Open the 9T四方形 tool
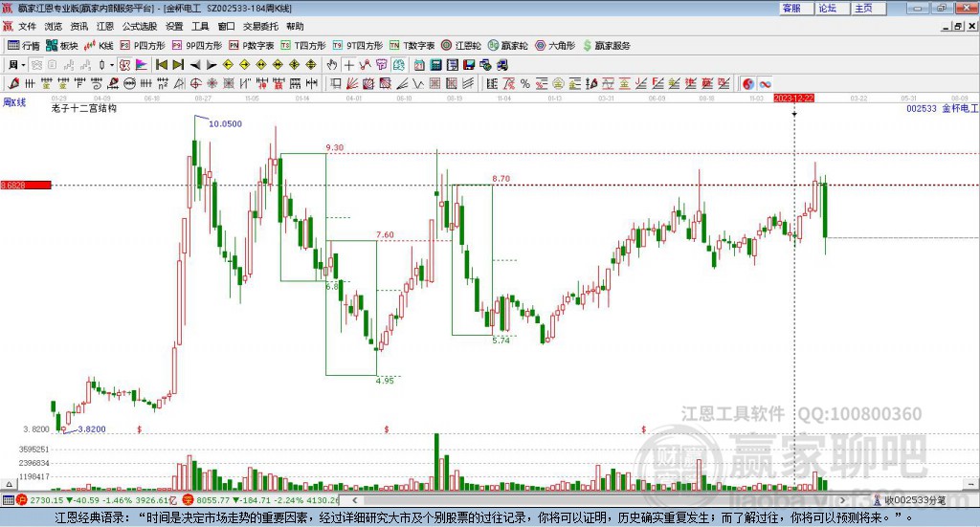Image resolution: width=980 pixels, height=527 pixels. tap(358, 46)
